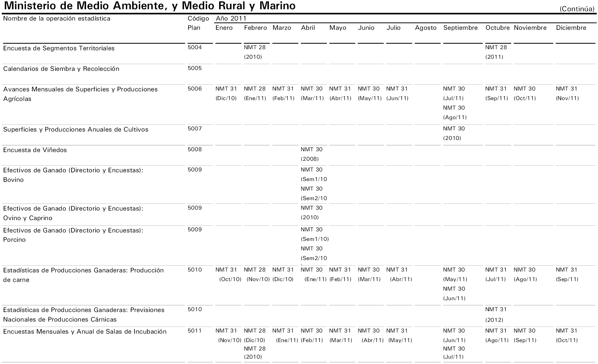Image resolution: width=598 pixels, height=364 pixels.
Task: Select the 'Octubre' column header
Action: pyautogui.click(x=498, y=28)
